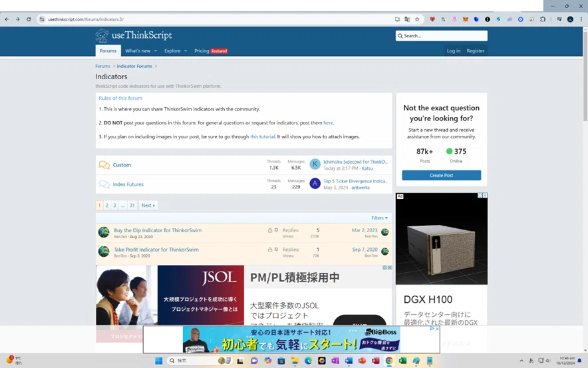
Task: Click the Create Post button
Action: [442, 175]
